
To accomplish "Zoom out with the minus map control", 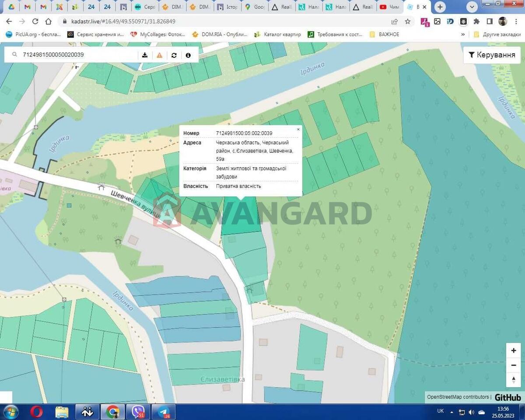I will pyautogui.click(x=514, y=365).
